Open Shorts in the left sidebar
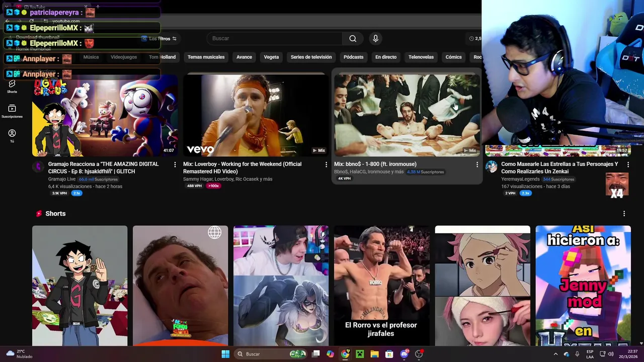644x362 pixels. pyautogui.click(x=12, y=86)
